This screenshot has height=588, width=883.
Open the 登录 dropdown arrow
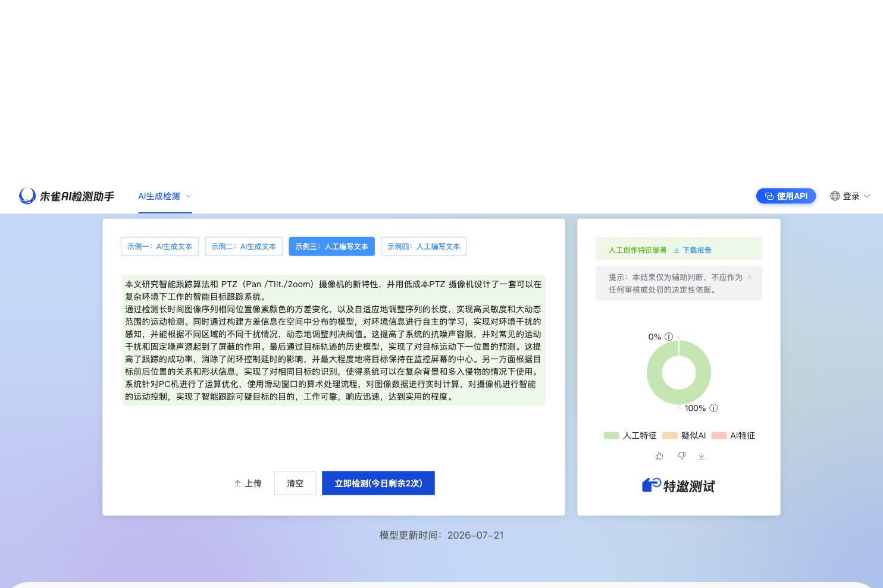(x=867, y=196)
